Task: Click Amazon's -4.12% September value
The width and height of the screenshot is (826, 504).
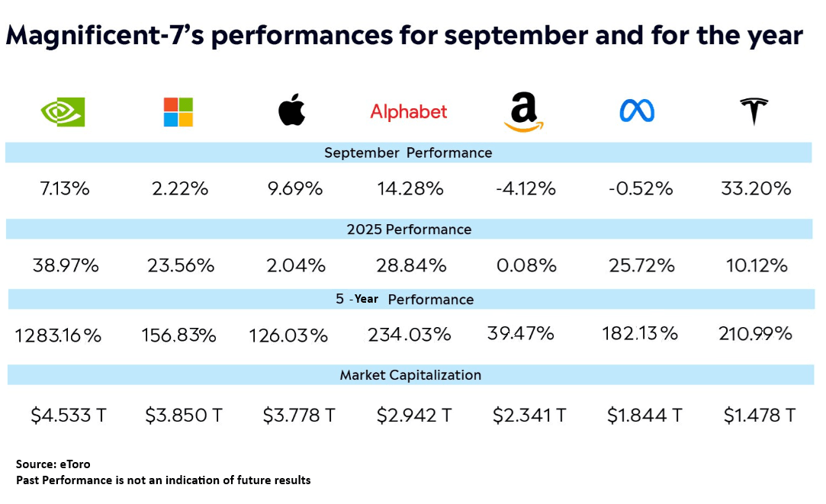Action: 524,188
